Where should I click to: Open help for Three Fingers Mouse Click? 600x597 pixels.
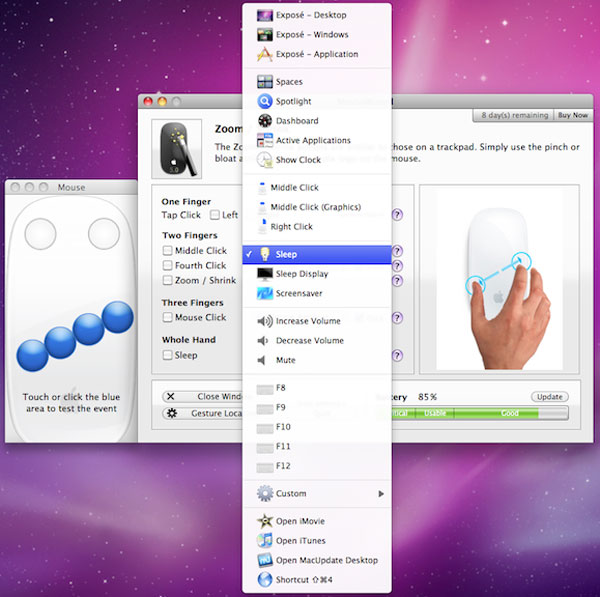[397, 318]
